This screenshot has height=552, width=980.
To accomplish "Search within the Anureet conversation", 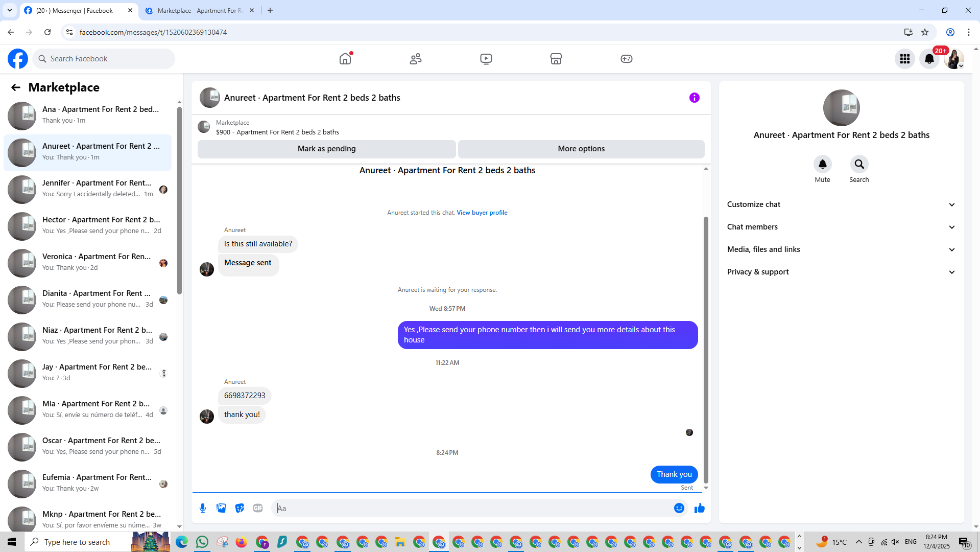I will (859, 164).
